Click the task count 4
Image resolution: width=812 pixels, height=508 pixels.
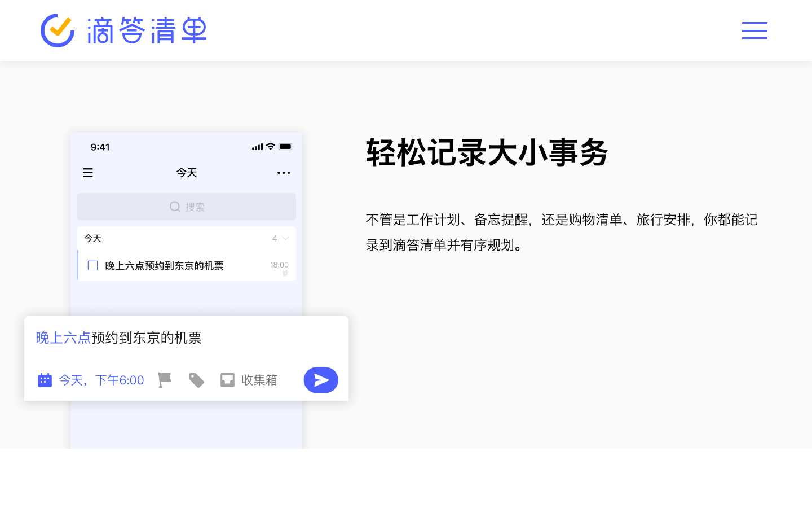[x=275, y=239]
